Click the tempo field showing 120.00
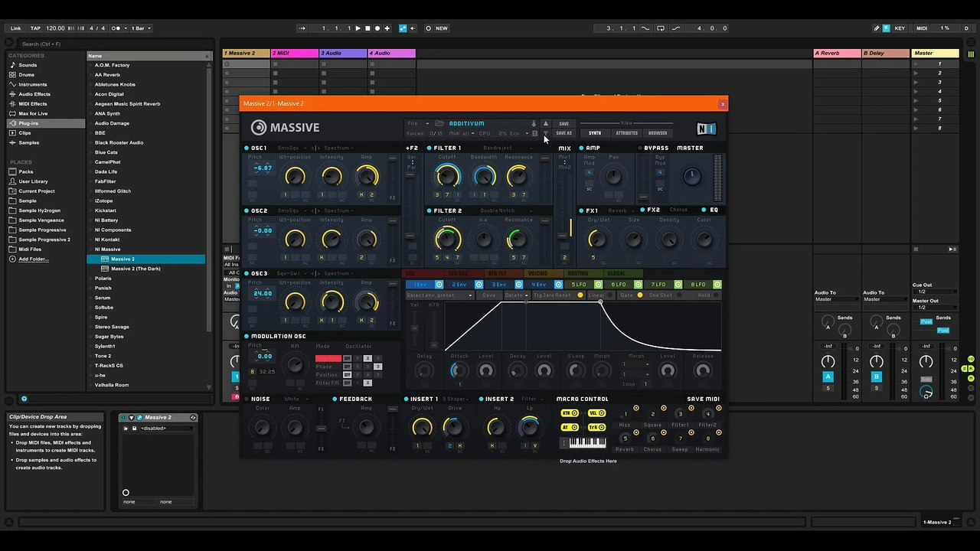Image resolution: width=980 pixels, height=551 pixels. click(55, 28)
